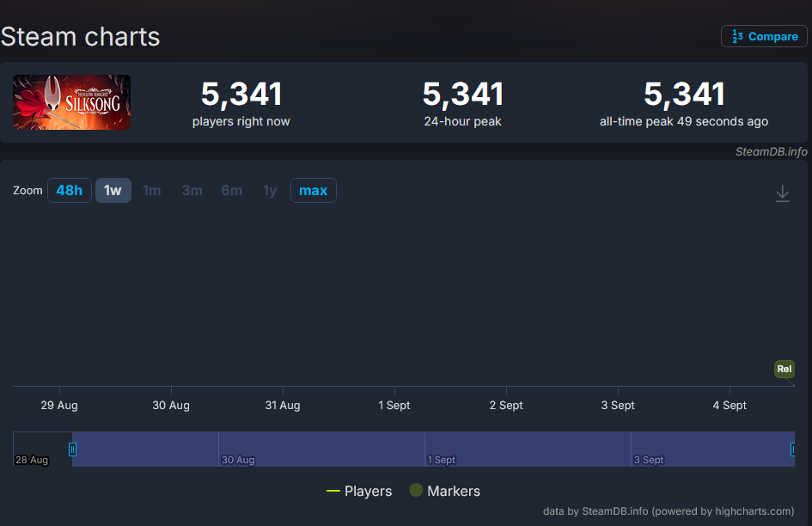Click the green Markers legend dot
The image size is (812, 526).
point(416,490)
